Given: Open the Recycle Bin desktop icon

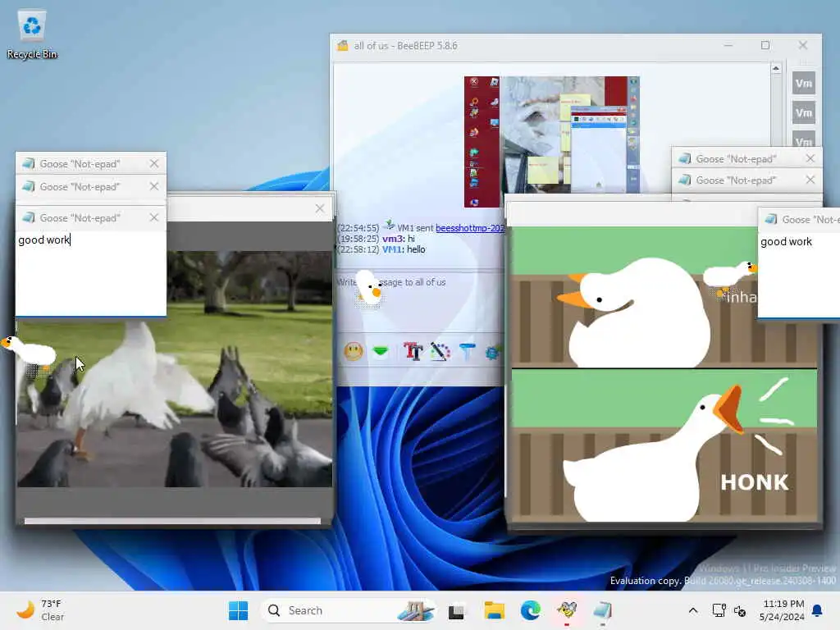Looking at the screenshot, I should (x=32, y=34).
